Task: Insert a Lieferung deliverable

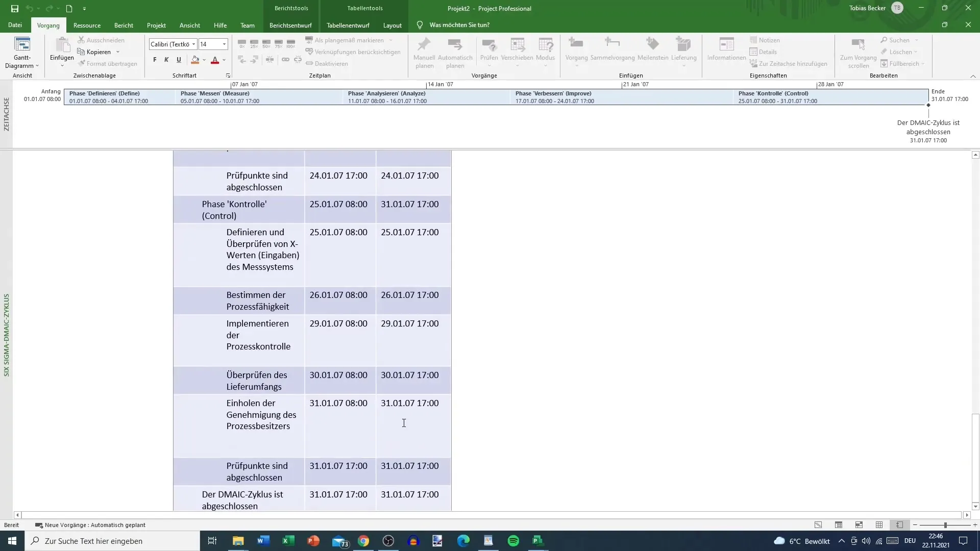Action: (683, 52)
